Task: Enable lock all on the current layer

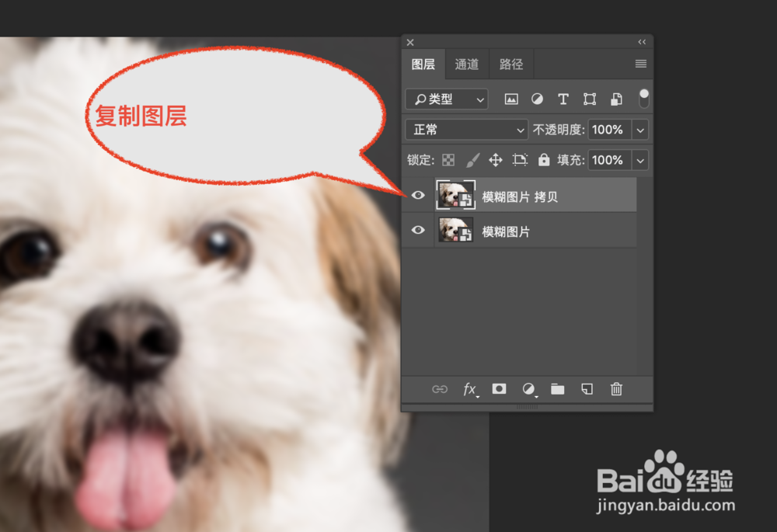Action: 544,160
